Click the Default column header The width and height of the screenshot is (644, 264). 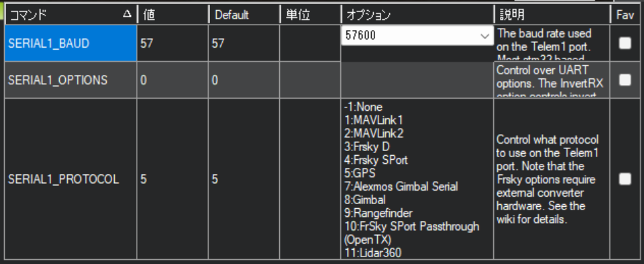pos(245,15)
